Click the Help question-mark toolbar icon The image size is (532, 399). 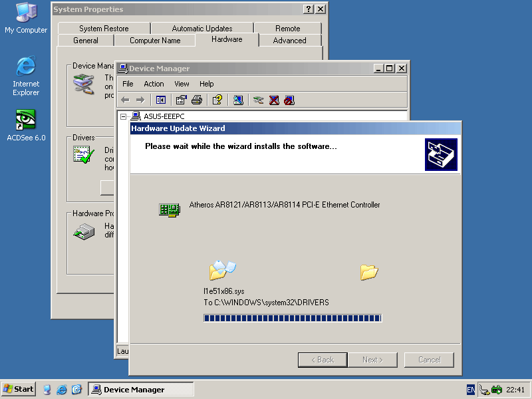[217, 100]
